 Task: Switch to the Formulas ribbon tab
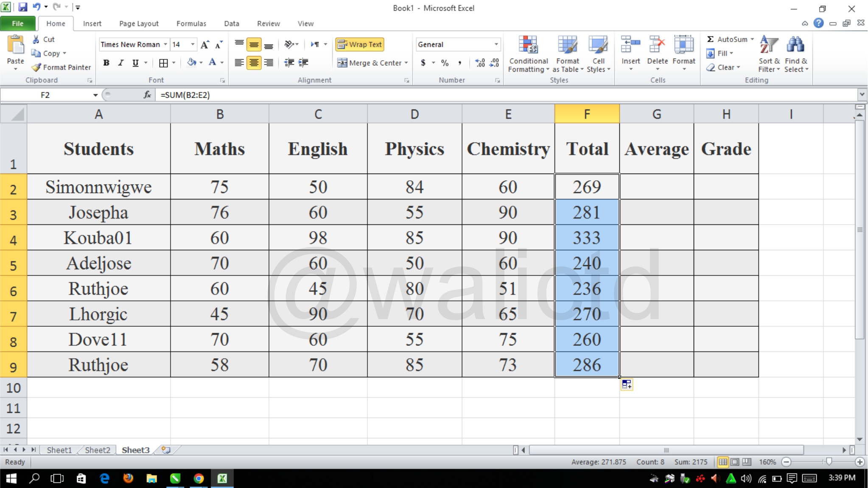point(191,23)
